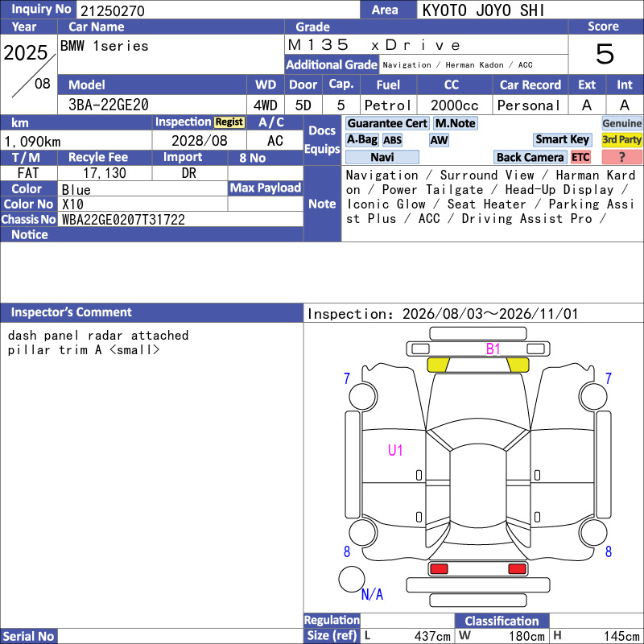644x644 pixels.
Task: Click the mileage 1,090km
Action: pyautogui.click(x=33, y=142)
